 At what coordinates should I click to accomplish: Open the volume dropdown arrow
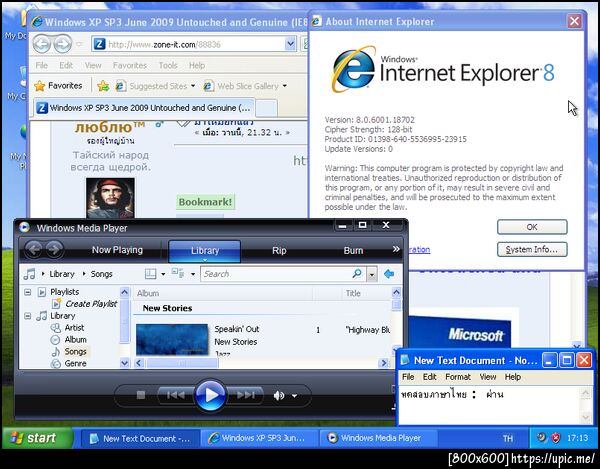point(294,396)
